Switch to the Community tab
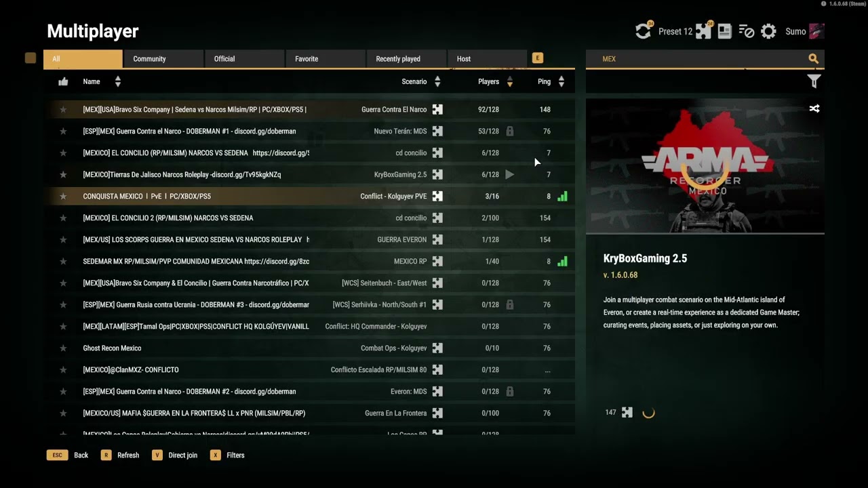The height and width of the screenshot is (488, 868). pos(163,59)
